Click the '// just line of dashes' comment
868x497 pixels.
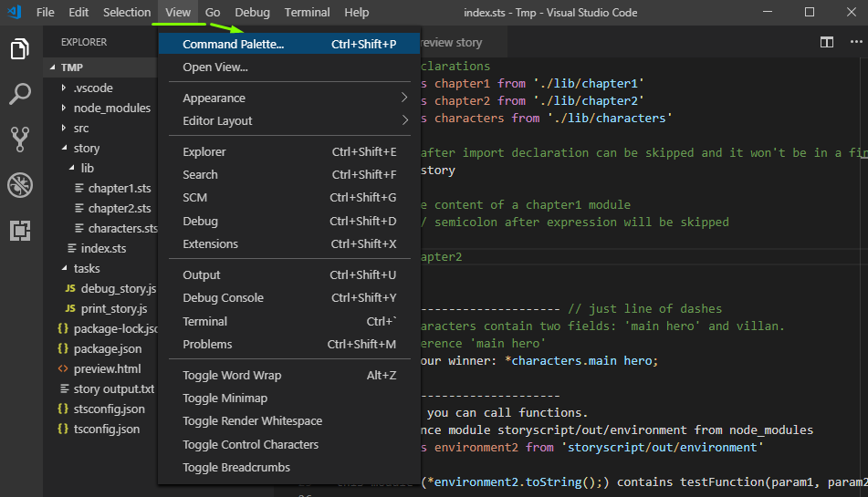pos(645,308)
